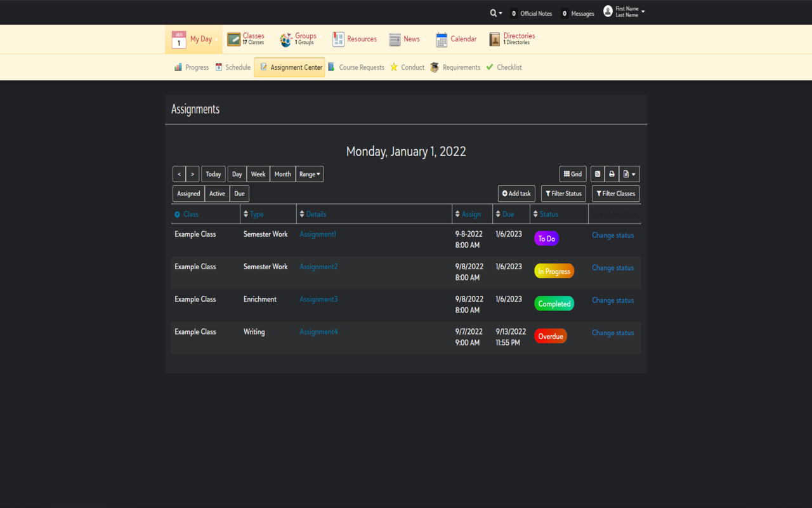This screenshot has width=812, height=508.
Task: Click the user profile avatar icon
Action: pos(608,11)
